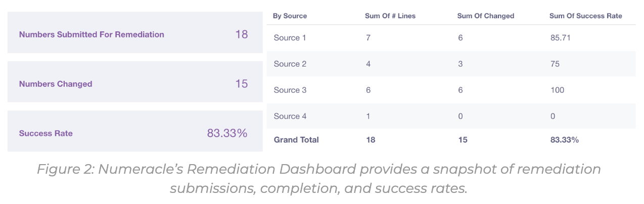Click the "Numbers Changed" card label

56,84
